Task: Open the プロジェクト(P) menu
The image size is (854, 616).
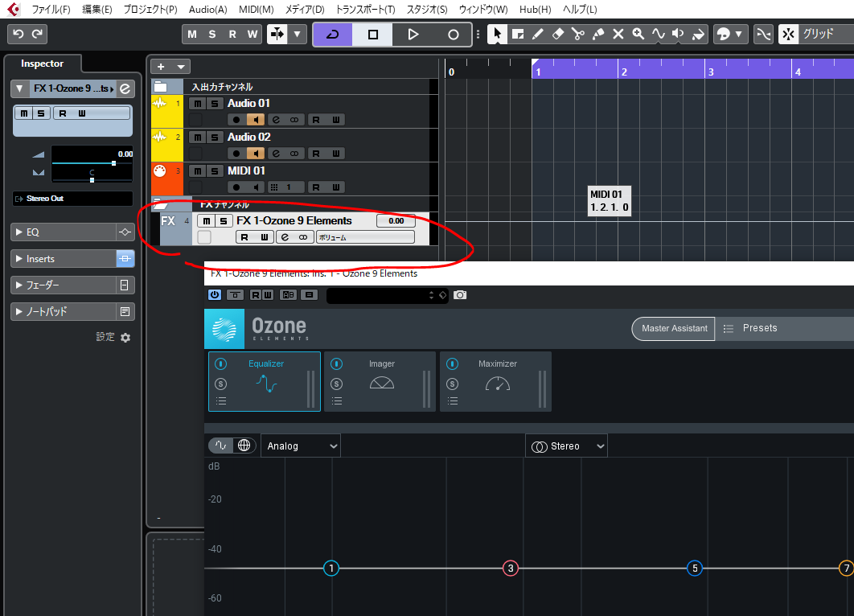Action: tap(150, 10)
